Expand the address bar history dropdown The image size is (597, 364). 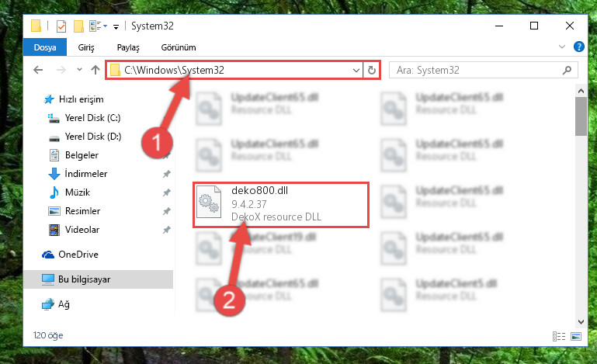point(356,71)
